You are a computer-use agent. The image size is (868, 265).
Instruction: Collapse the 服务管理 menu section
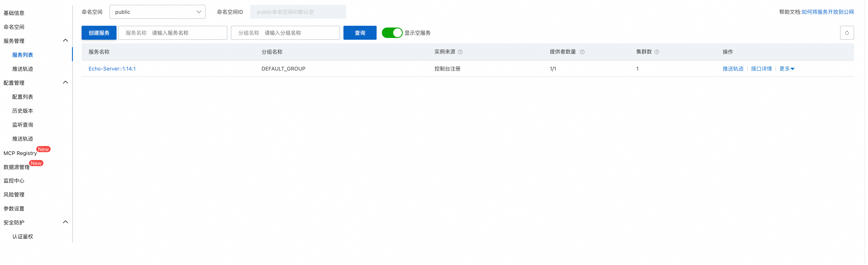66,41
